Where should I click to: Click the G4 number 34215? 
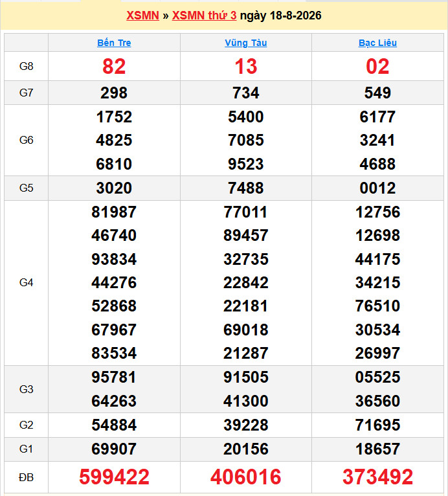pyautogui.click(x=378, y=282)
